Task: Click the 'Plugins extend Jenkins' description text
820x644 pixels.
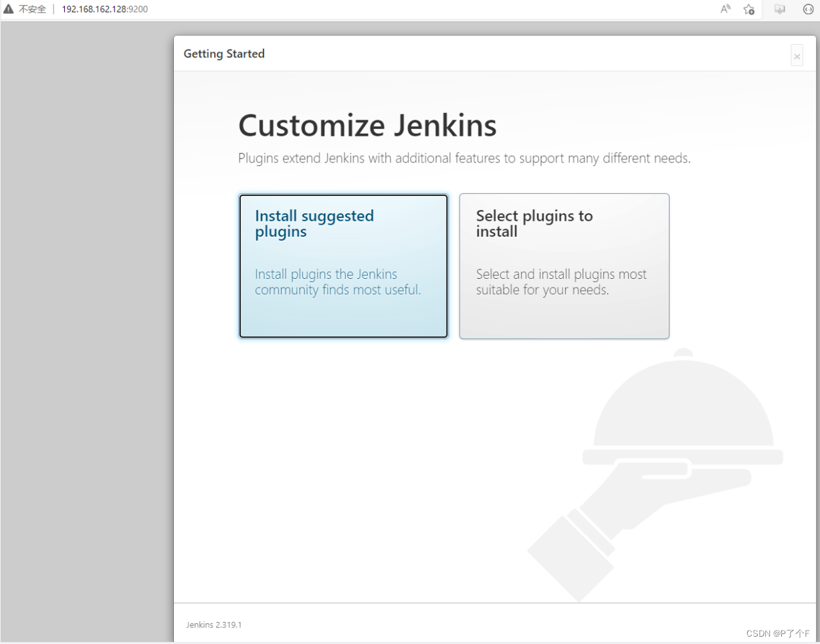Action: (464, 158)
